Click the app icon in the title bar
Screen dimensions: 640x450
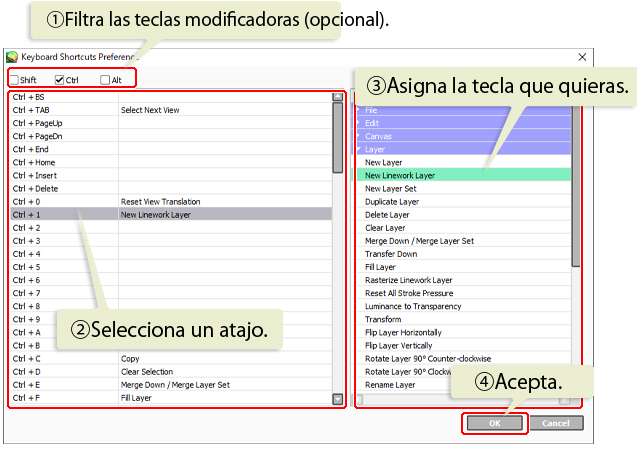coord(12,58)
